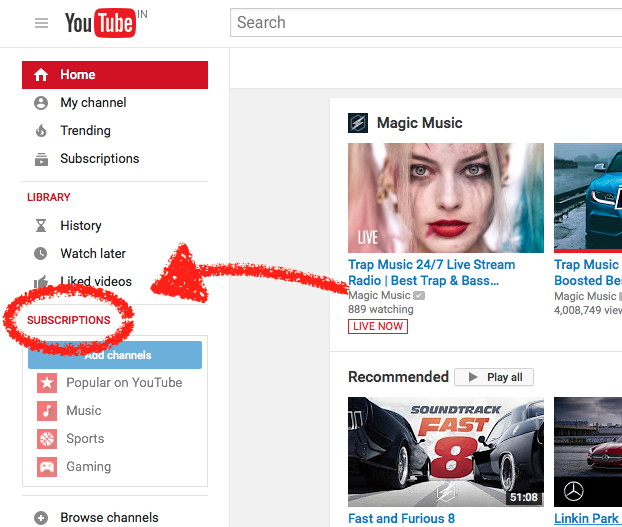Select Home in the sidebar

tap(115, 75)
